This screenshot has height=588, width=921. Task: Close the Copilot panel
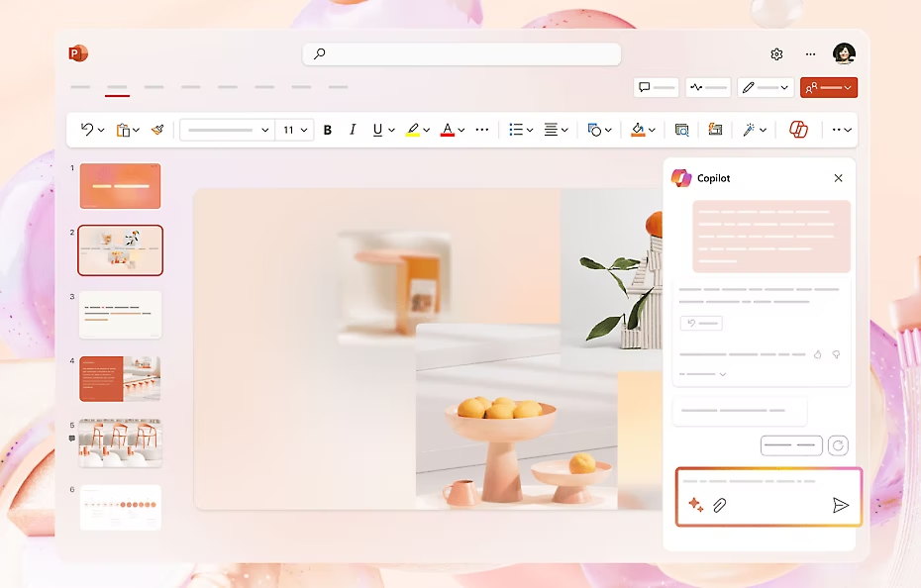[838, 178]
